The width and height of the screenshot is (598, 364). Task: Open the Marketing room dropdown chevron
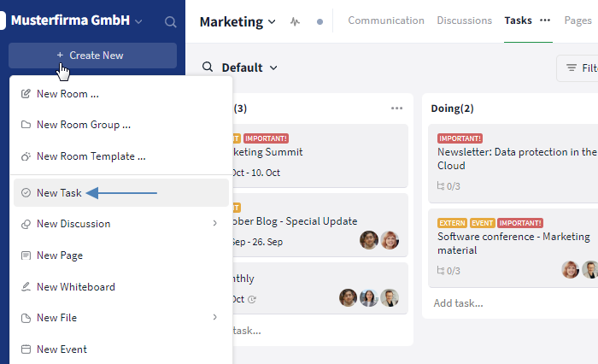coord(272,21)
